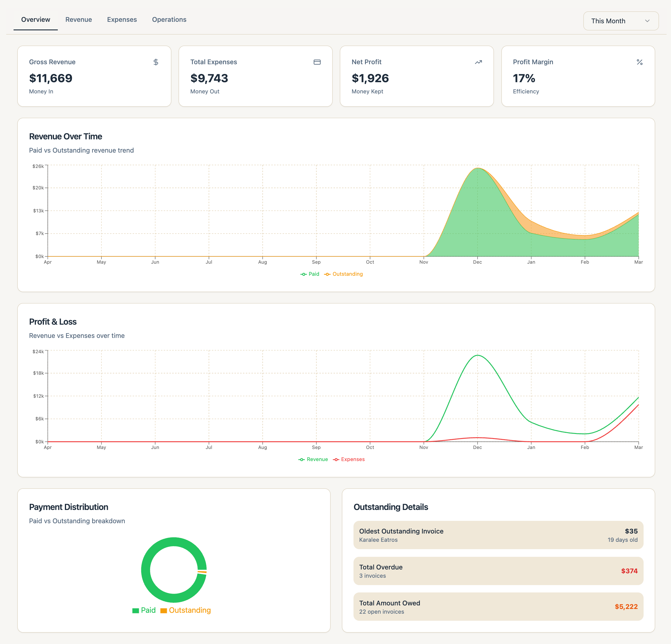The image size is (671, 644).
Task: Click the dollar sign icon on Gross Revenue
Action: tap(156, 62)
